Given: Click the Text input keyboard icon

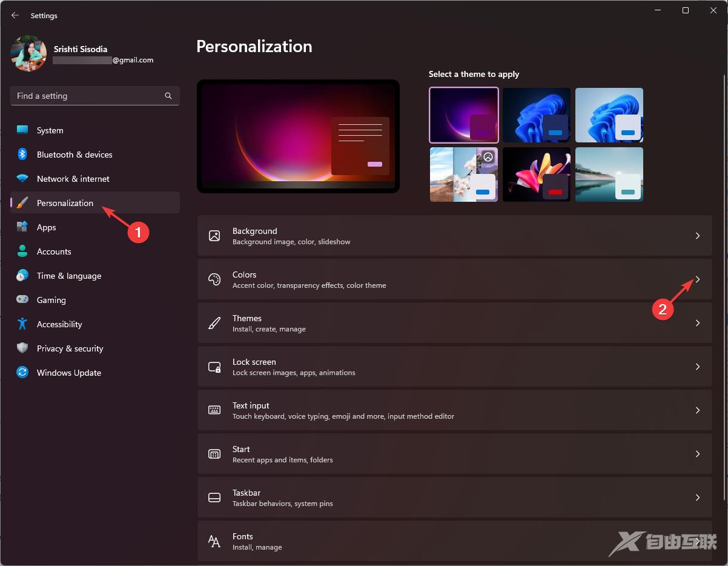Looking at the screenshot, I should click(214, 410).
